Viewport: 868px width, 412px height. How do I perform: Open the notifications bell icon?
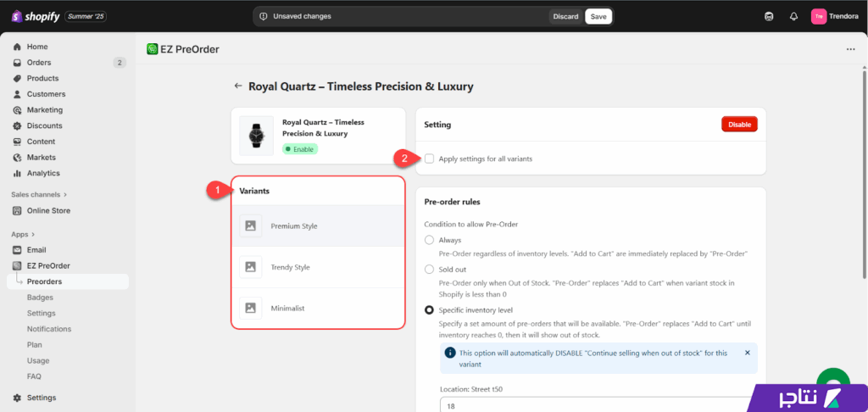pyautogui.click(x=793, y=16)
